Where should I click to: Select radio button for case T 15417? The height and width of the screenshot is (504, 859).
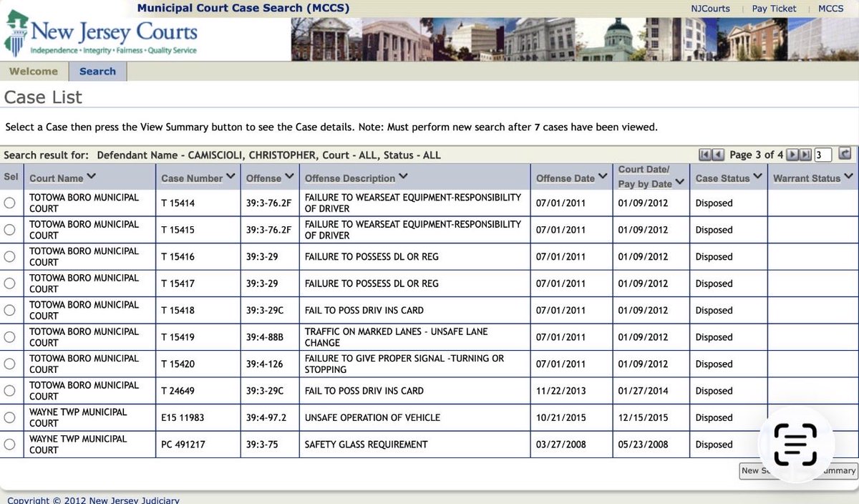[x=9, y=283]
